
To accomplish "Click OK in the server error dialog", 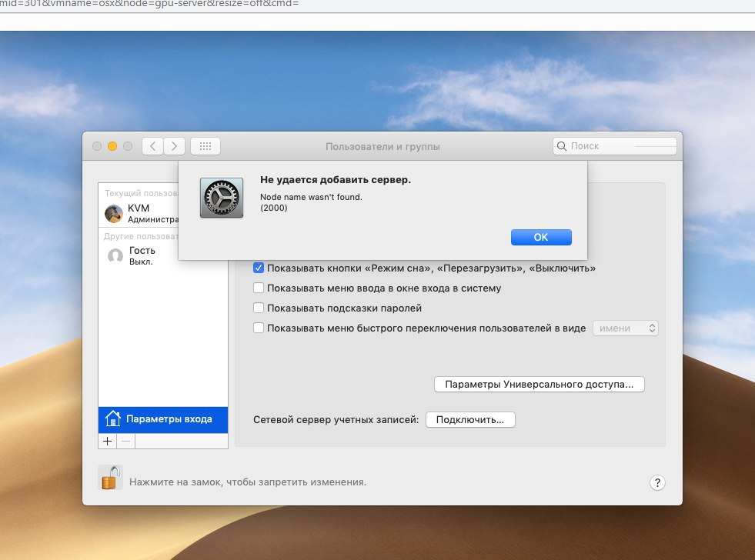I will [x=541, y=237].
